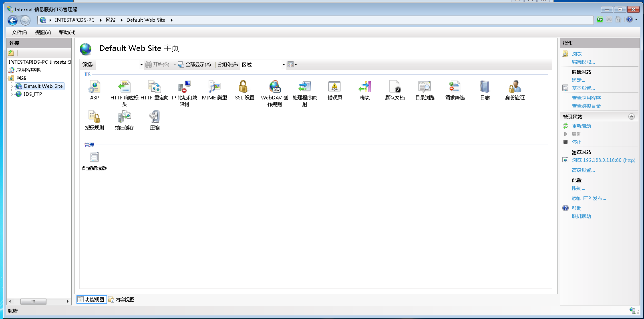Click the connections pane horizontal scrollbar
Image resolution: width=644 pixels, height=319 pixels.
click(39, 301)
